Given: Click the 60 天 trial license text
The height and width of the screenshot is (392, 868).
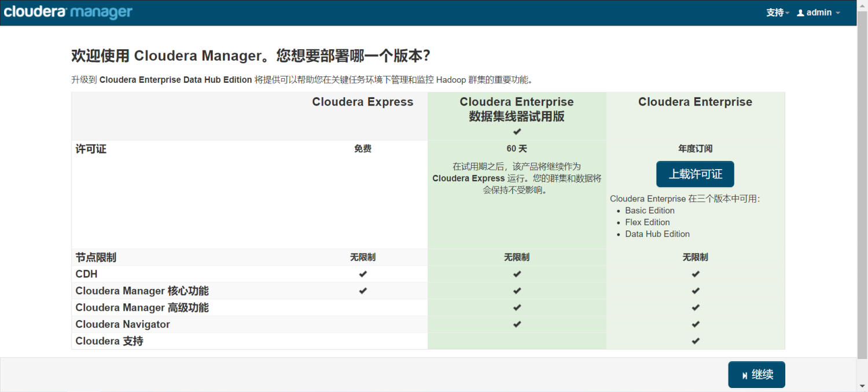Looking at the screenshot, I should point(517,149).
